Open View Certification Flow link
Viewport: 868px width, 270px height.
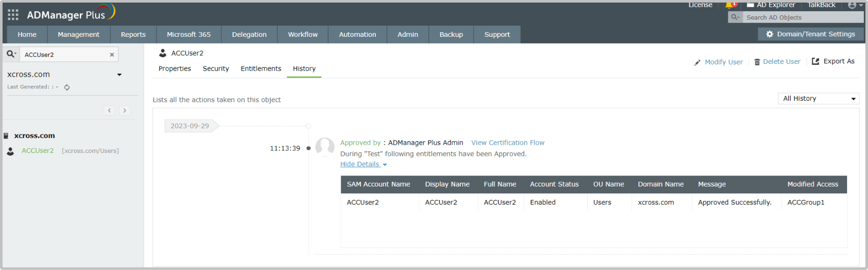point(508,143)
